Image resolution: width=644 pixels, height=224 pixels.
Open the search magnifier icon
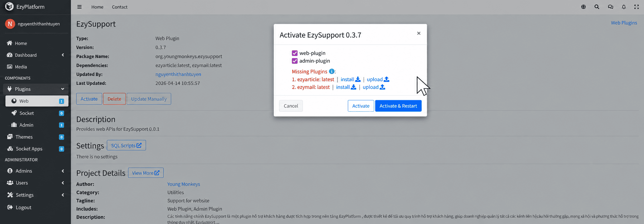597,7
